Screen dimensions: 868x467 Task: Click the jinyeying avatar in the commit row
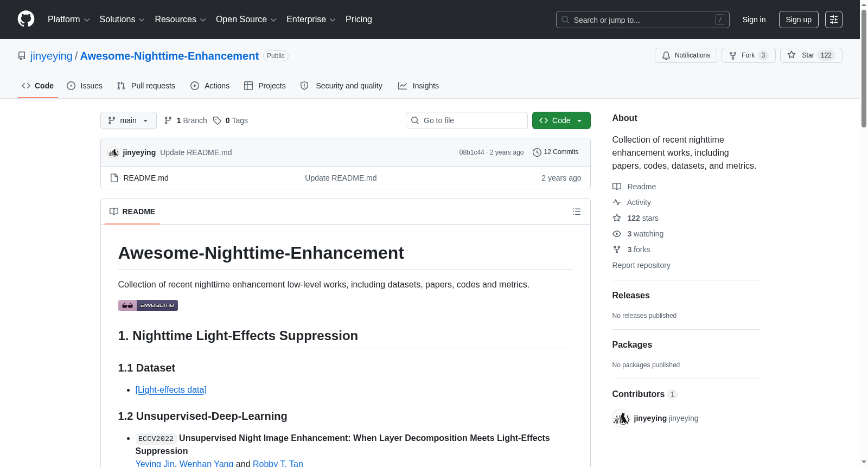click(113, 152)
